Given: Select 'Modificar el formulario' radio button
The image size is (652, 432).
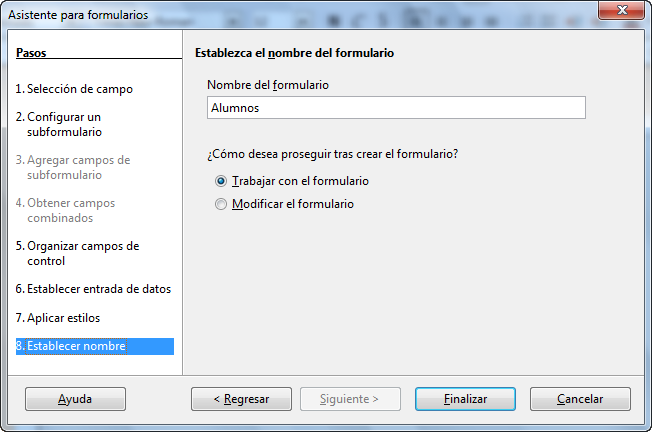Looking at the screenshot, I should [x=221, y=204].
